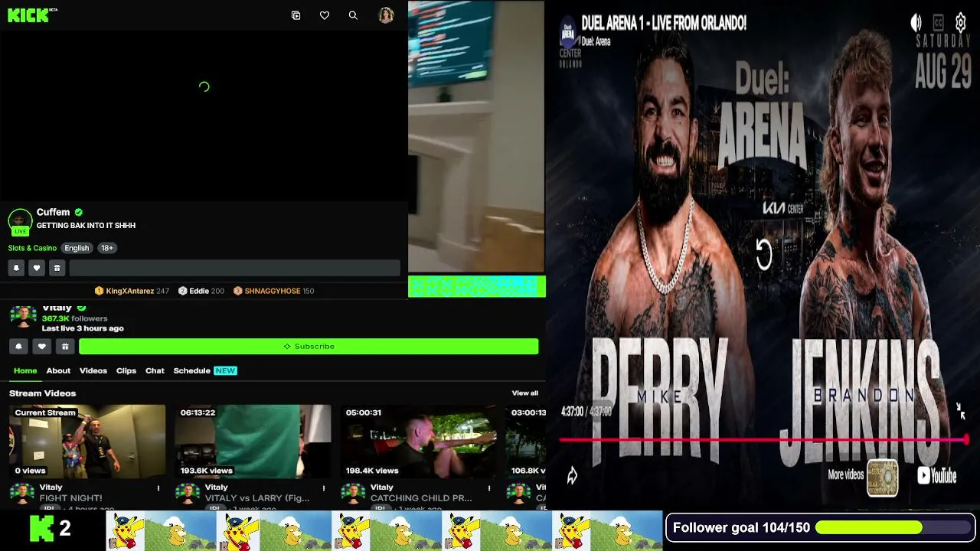Switch to the About tab
Image resolution: width=980 pixels, height=551 pixels.
pos(58,370)
